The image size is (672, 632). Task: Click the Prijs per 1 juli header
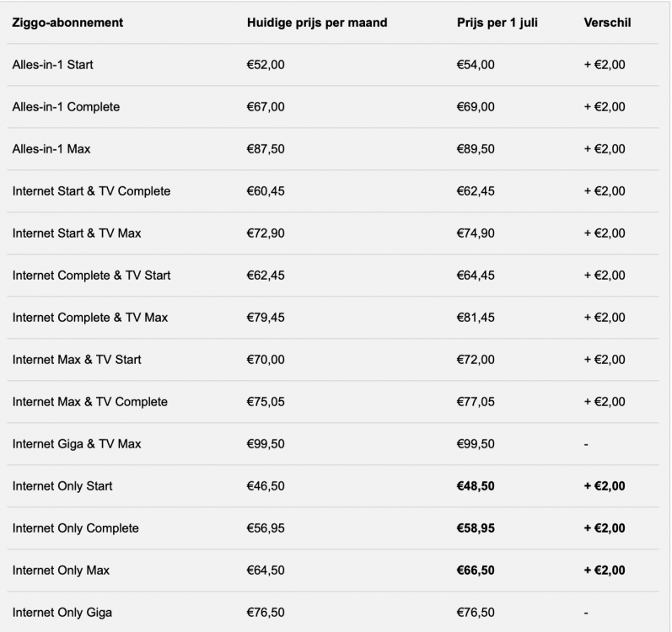[497, 23]
